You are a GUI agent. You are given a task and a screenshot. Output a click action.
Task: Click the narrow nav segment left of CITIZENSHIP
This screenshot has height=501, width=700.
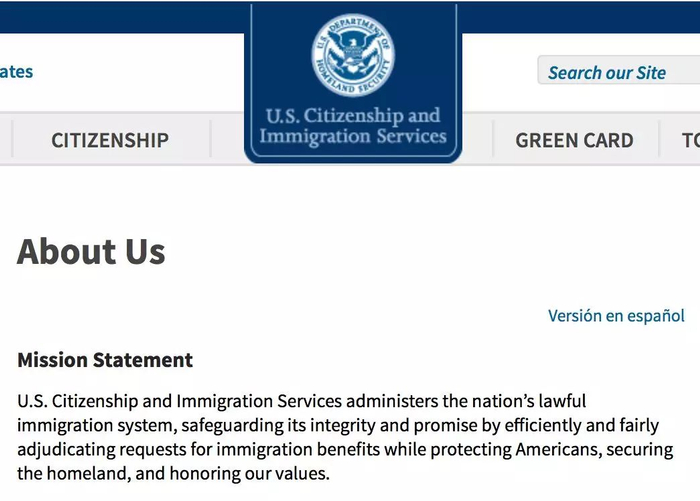(x=5, y=140)
